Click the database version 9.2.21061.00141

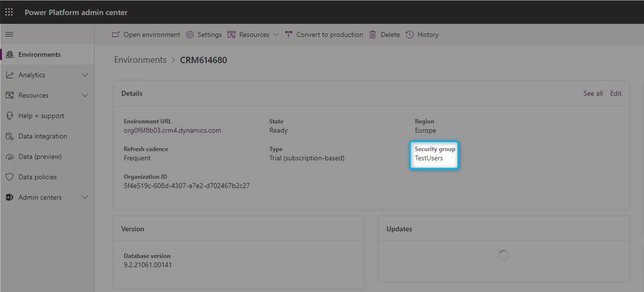point(148,265)
